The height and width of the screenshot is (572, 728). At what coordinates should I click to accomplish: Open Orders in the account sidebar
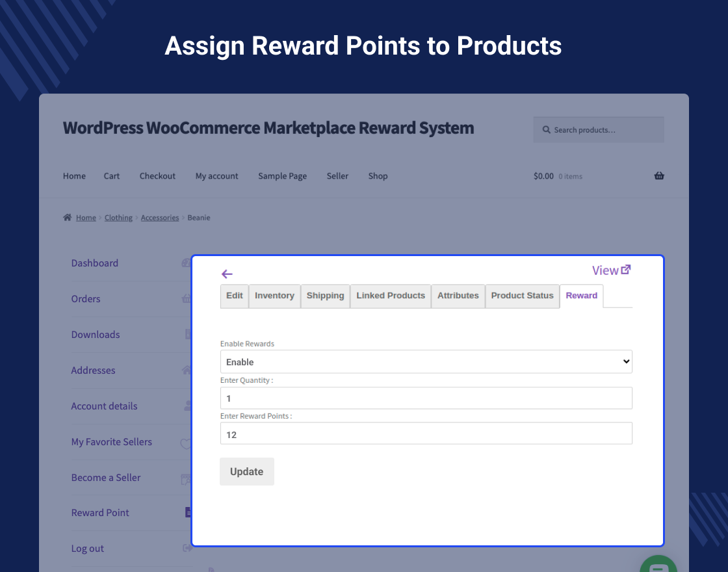pos(86,299)
